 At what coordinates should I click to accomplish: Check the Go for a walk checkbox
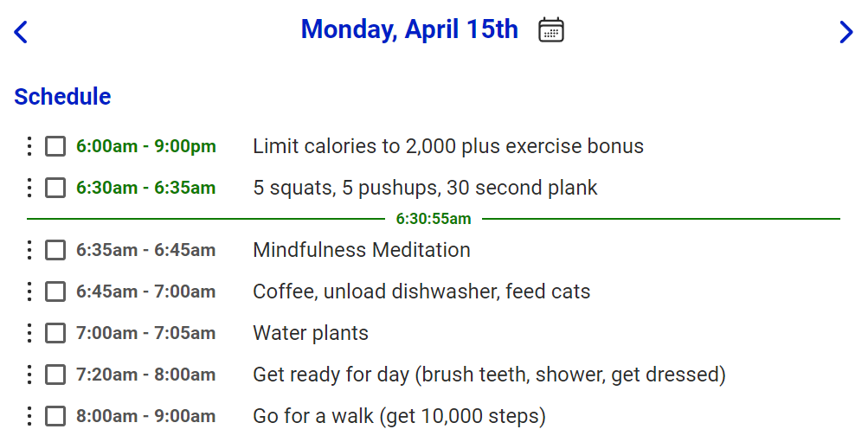click(x=55, y=416)
